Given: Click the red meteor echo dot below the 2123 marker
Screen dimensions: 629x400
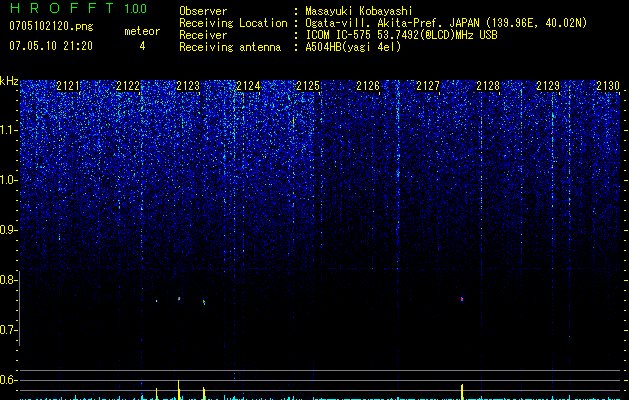Looking at the screenshot, I should (x=179, y=298).
